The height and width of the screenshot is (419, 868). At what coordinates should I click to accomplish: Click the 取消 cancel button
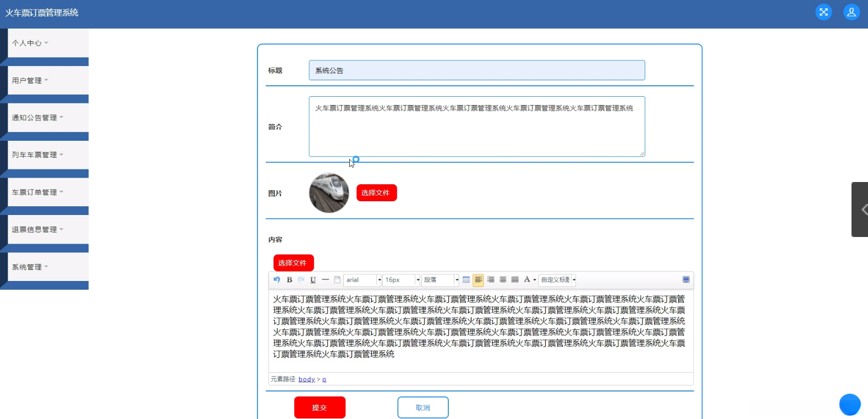tap(423, 407)
